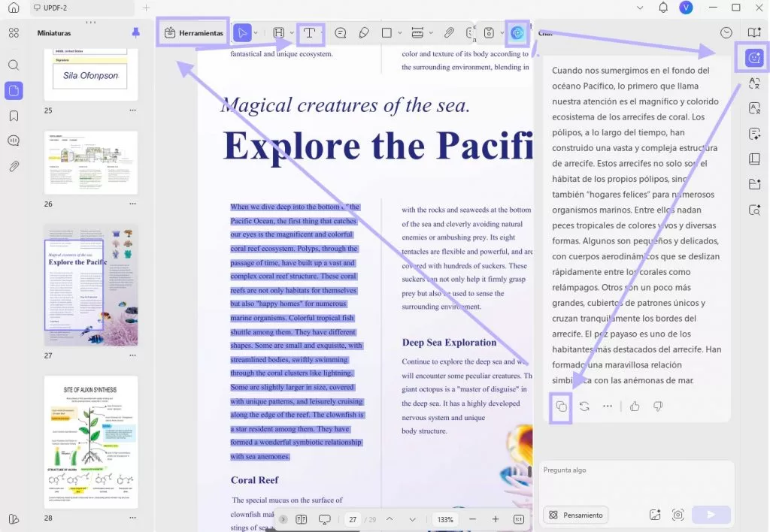Toggle the Pensamiento thinking mode
Screen dimensions: 770x532
tap(576, 515)
